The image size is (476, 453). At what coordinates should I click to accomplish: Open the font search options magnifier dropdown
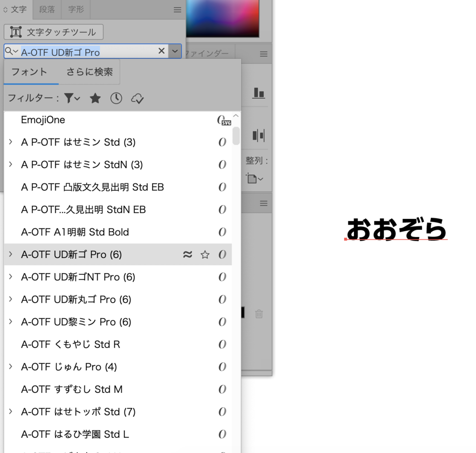(x=11, y=51)
